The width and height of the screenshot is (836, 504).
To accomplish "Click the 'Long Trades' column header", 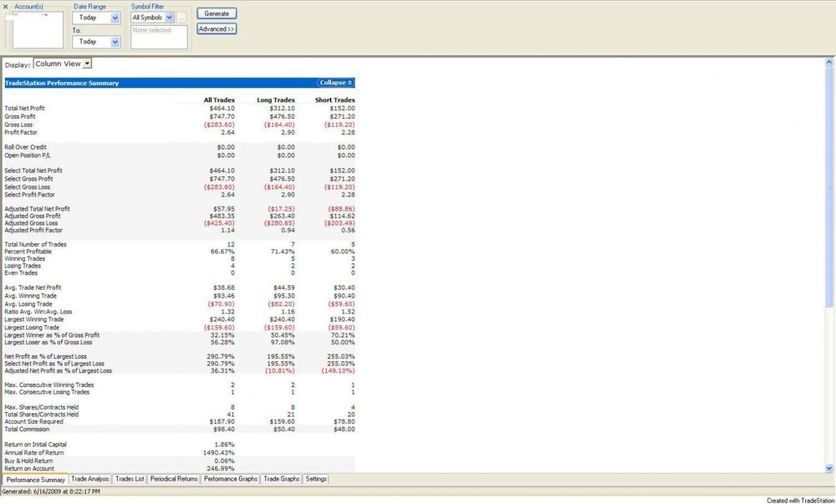I will pos(276,100).
